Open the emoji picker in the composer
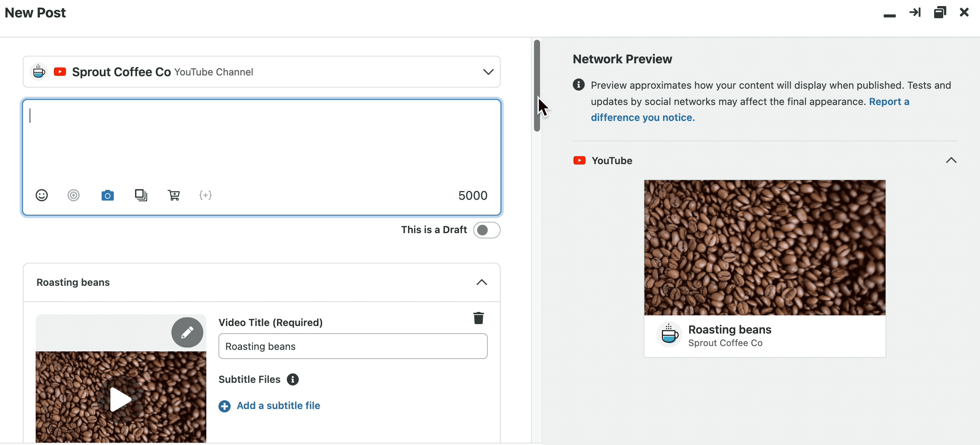This screenshot has width=980, height=445. point(41,195)
